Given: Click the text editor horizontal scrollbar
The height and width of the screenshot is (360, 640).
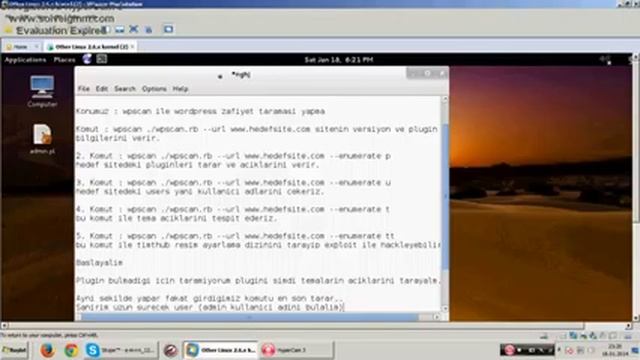Looking at the screenshot, I should [249, 317].
